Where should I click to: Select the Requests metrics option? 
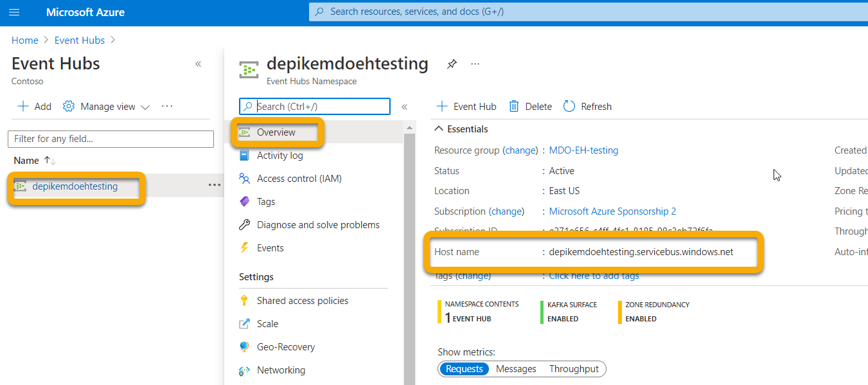click(x=464, y=369)
